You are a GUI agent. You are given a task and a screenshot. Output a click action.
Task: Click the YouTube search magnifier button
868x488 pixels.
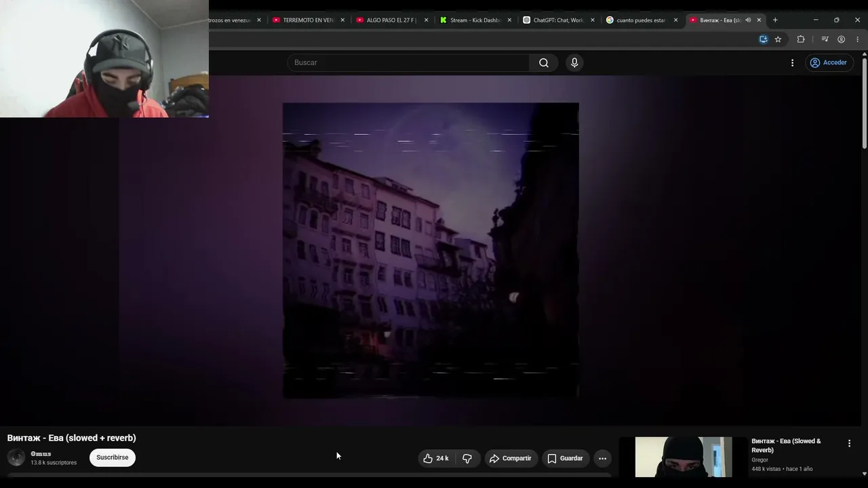click(x=544, y=62)
